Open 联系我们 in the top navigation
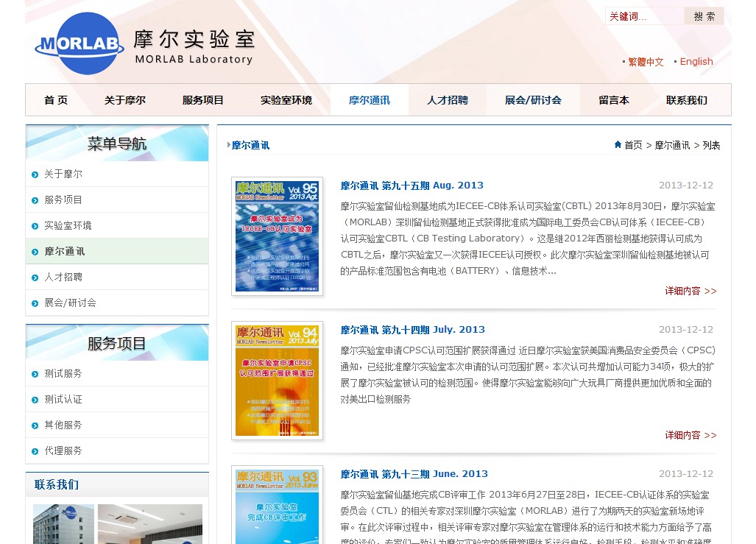This screenshot has width=756, height=544. coord(687,100)
